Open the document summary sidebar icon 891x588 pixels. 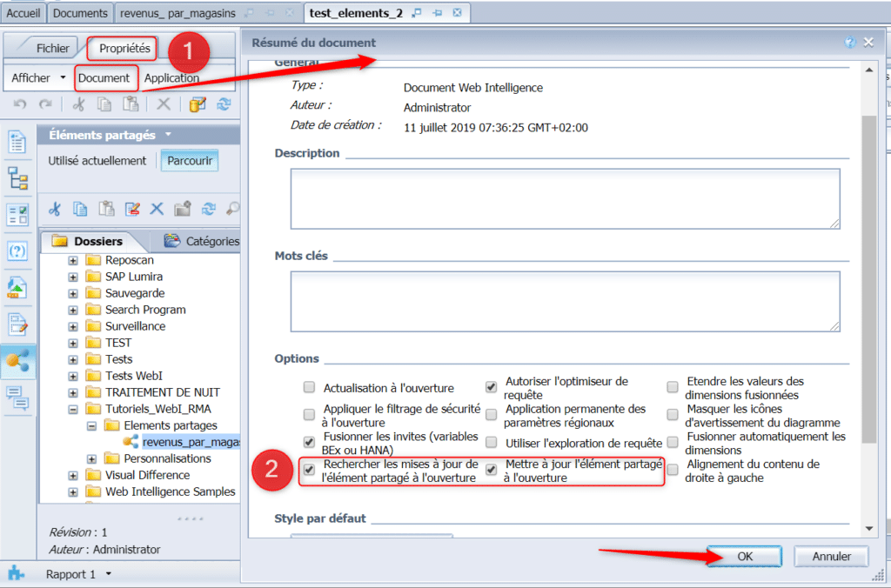pos(17,143)
